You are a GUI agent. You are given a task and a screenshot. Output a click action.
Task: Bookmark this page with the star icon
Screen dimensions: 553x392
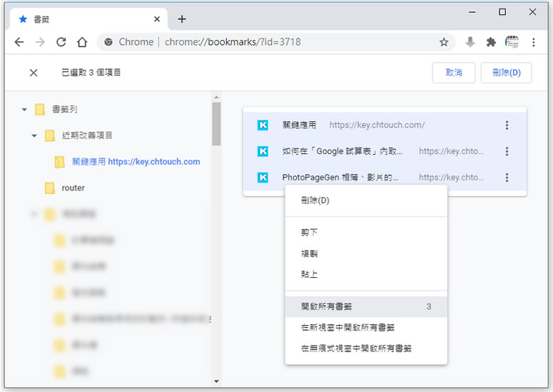pyautogui.click(x=444, y=42)
